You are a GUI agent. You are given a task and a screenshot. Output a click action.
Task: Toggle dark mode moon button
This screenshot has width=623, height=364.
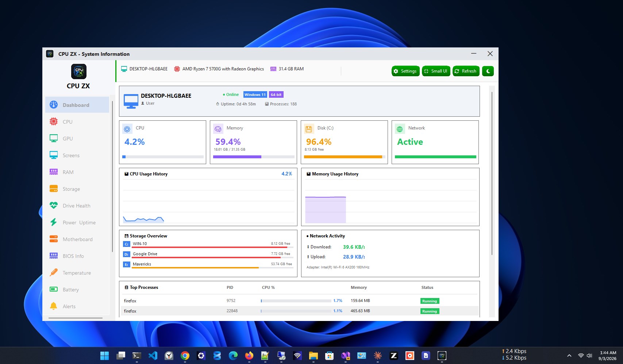pos(488,71)
